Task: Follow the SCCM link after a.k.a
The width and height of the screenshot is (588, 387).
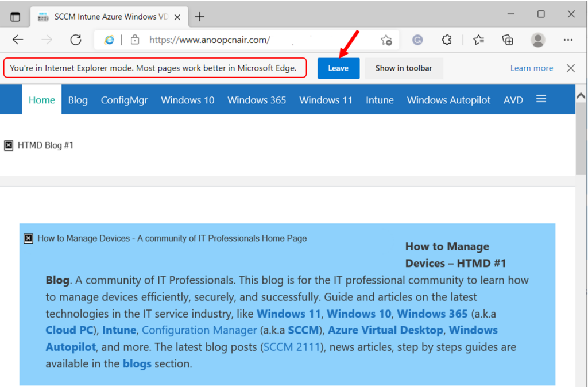Action: (303, 330)
